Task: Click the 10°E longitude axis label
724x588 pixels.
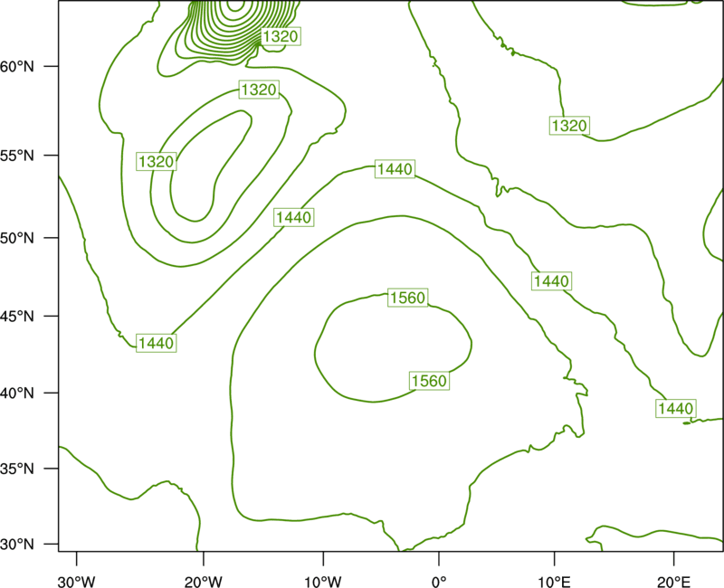Action: point(554,582)
